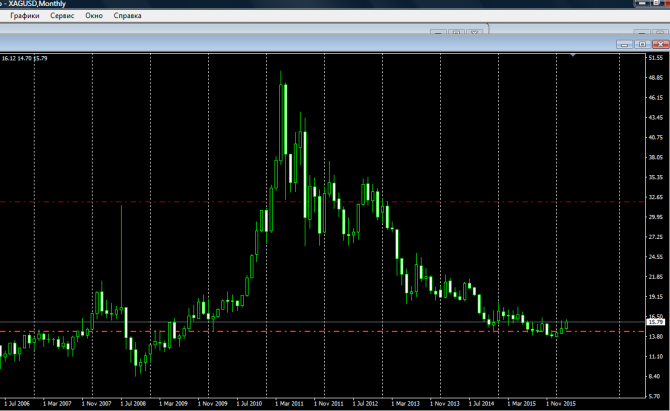The image size is (670, 411).
Task: Click the 1 Jul 2006 date label
Action: 17,403
